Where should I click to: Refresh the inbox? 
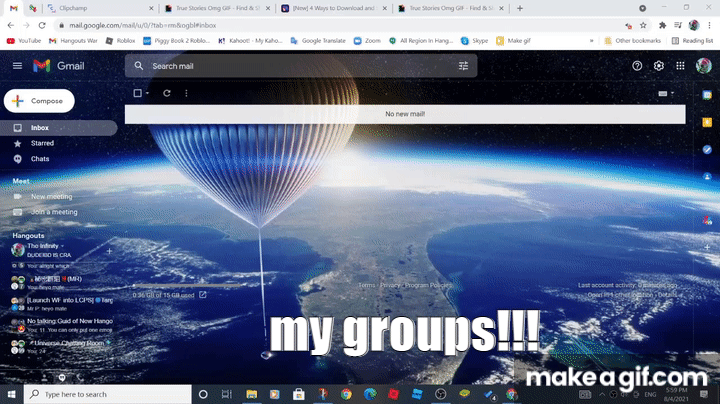[166, 93]
